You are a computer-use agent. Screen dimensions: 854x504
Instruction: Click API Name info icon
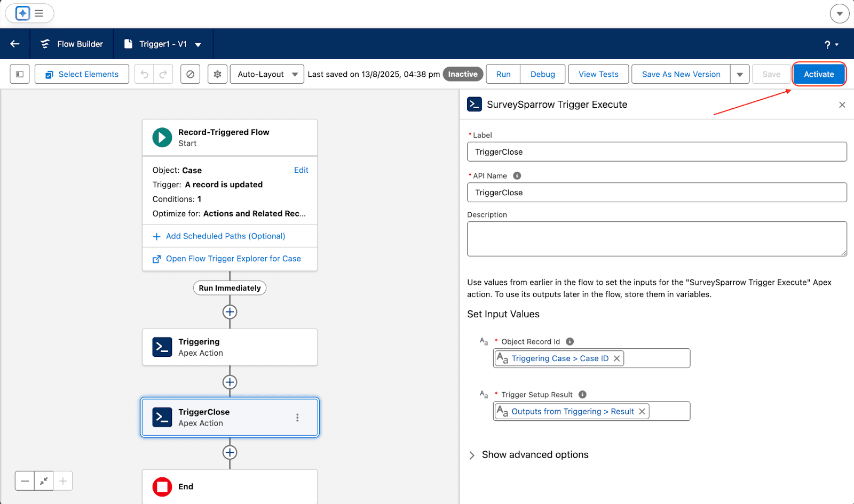(x=517, y=175)
